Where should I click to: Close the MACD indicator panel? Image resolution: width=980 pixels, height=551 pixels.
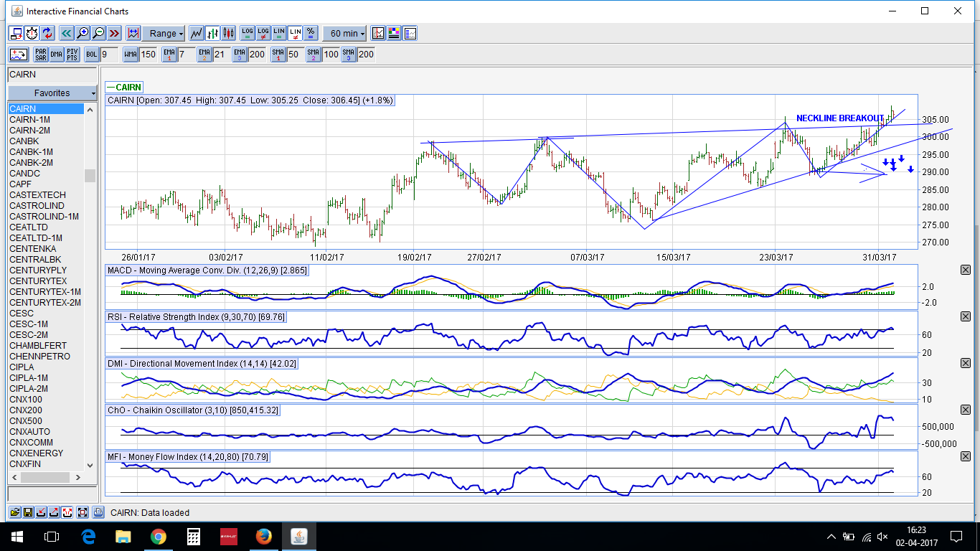pos(965,270)
